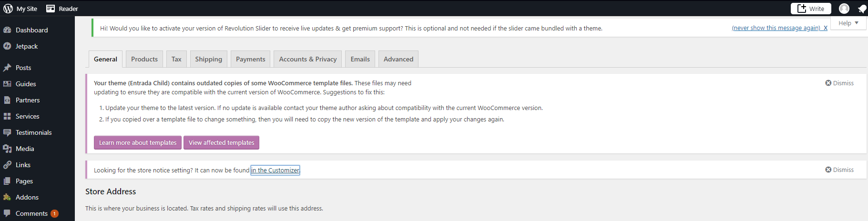Follow the 'in the Customizer' link
Image resolution: width=868 pixels, height=221 pixels.
[x=276, y=170]
